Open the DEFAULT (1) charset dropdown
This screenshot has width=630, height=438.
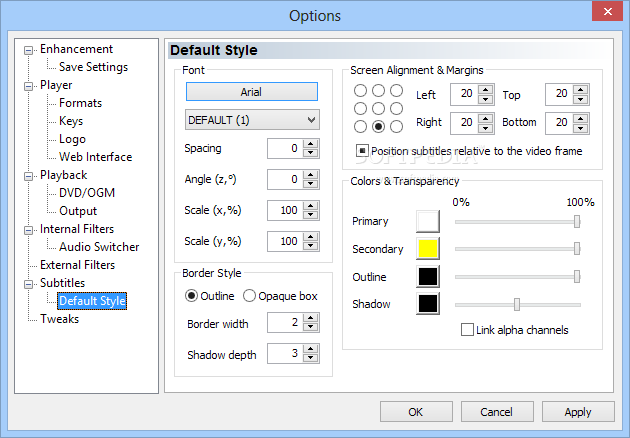pyautogui.click(x=252, y=120)
